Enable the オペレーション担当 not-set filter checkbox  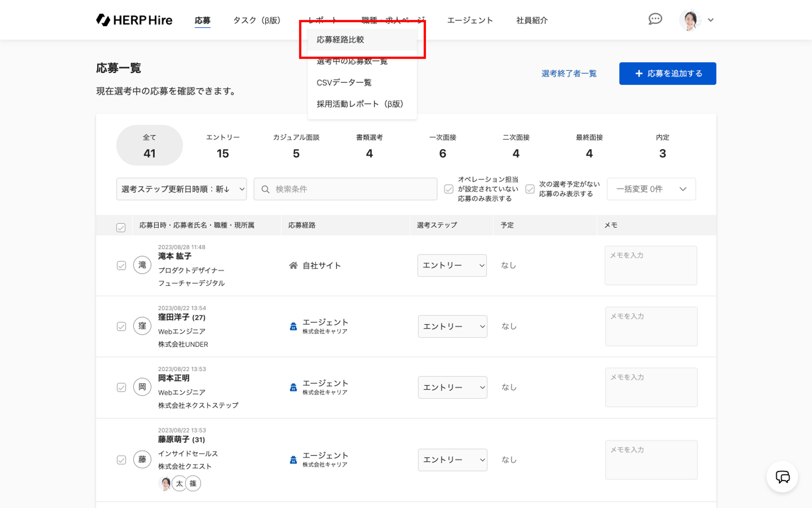[449, 189]
